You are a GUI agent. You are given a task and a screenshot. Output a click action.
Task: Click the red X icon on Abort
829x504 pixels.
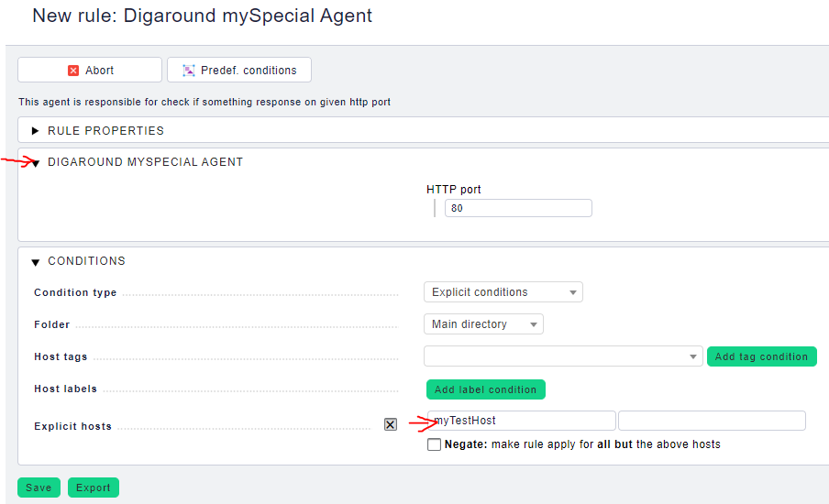click(73, 71)
